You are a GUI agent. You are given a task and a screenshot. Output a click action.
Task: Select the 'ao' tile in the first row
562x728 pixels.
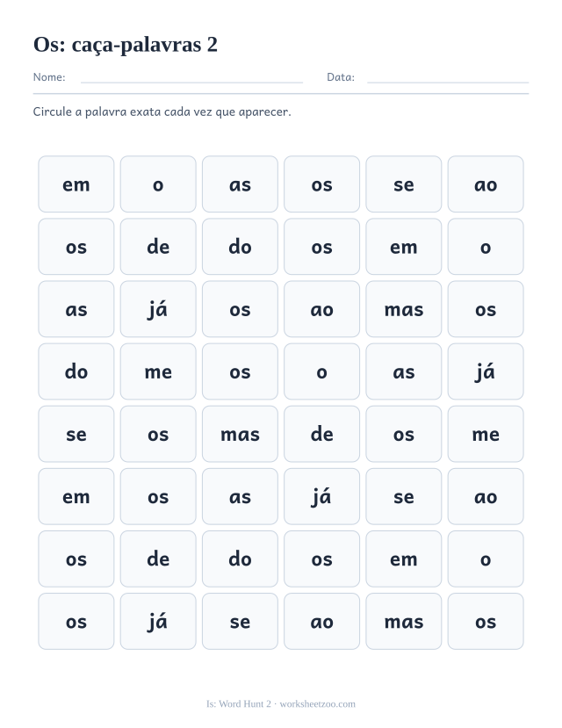(x=486, y=184)
